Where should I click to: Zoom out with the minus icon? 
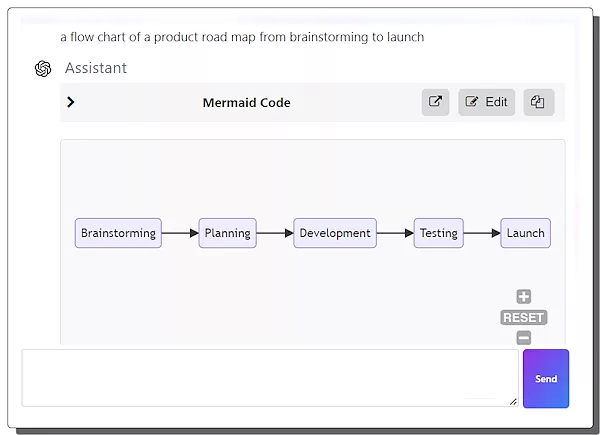(x=523, y=338)
